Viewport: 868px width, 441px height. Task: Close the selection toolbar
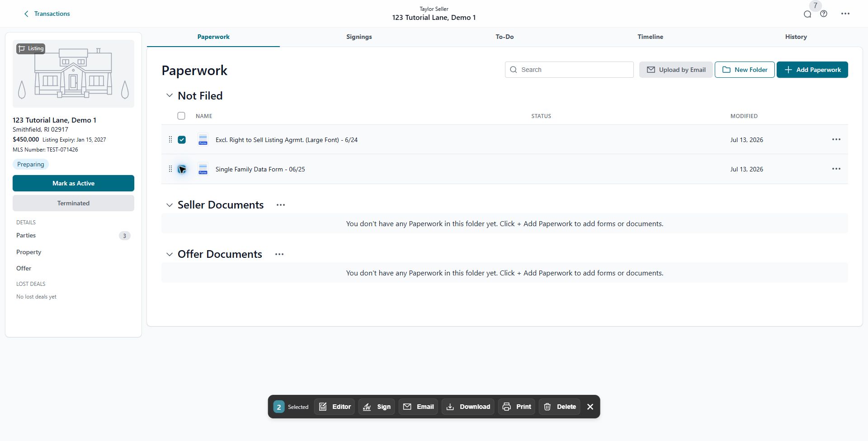point(590,407)
